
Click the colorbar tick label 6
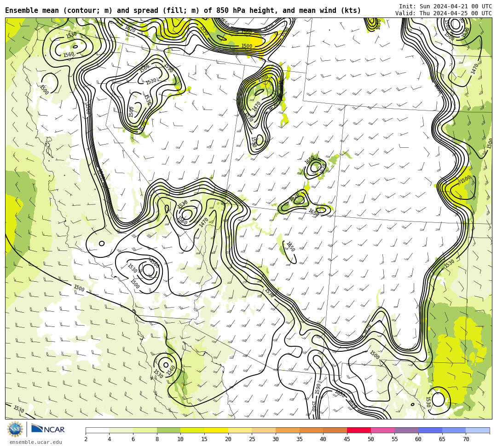133,439
